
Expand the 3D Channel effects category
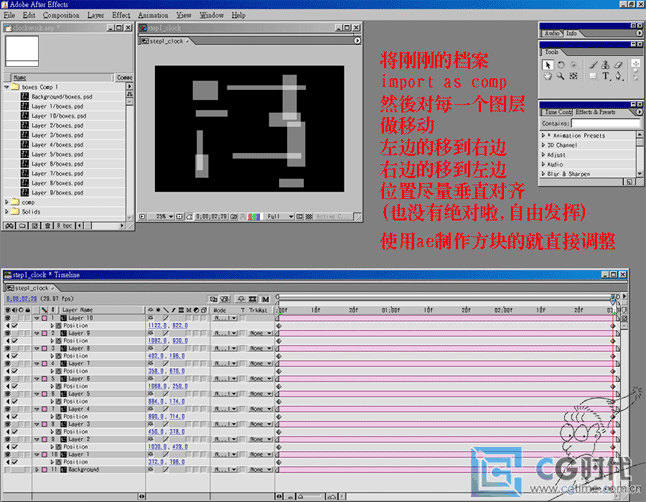coord(543,145)
